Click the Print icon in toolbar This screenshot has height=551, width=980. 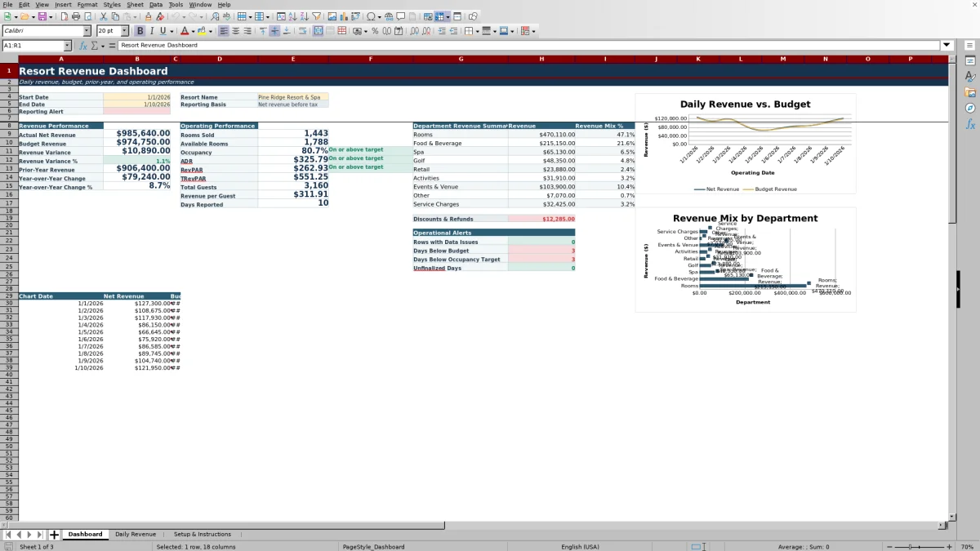(76, 16)
